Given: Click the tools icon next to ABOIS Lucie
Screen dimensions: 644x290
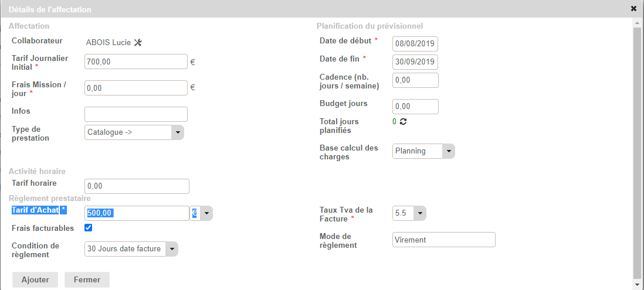Looking at the screenshot, I should (138, 42).
